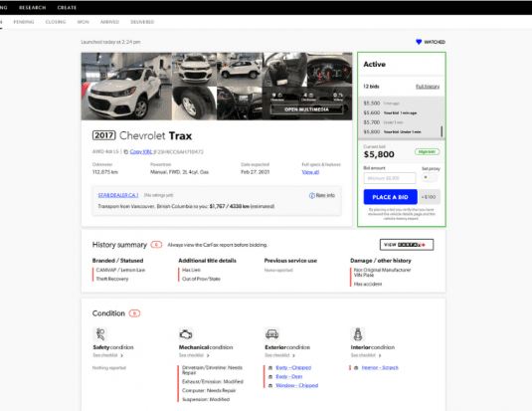Click the Exterior condition car icon
Screen dimensions: 532x411
(272, 334)
